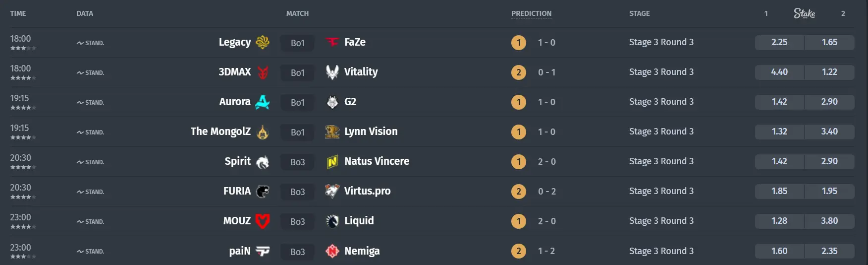Click the MOUZ heart logo icon
This screenshot has height=265, width=868.
pyautogui.click(x=262, y=221)
